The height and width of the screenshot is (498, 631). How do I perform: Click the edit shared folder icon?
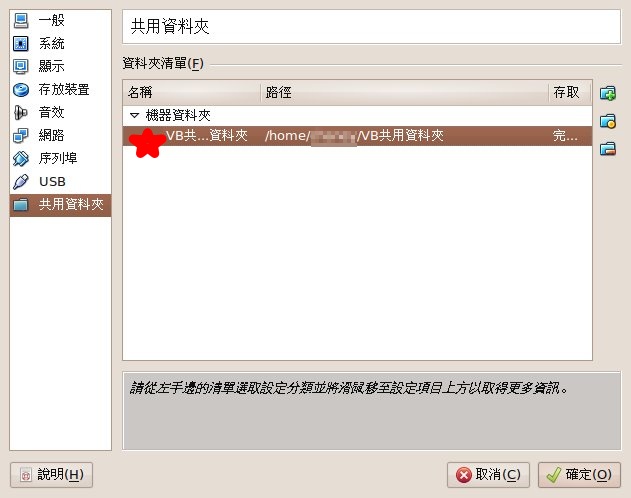(x=608, y=121)
